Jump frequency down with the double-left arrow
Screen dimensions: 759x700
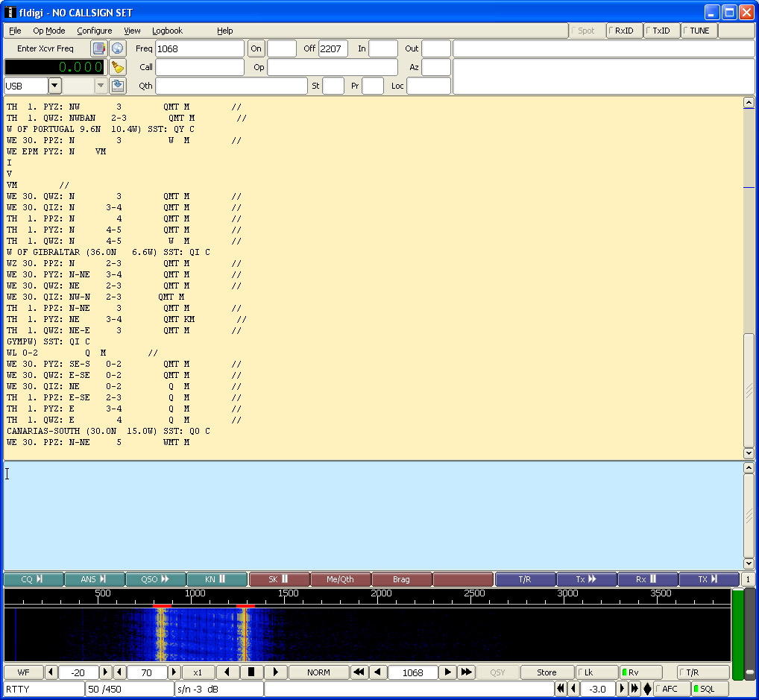pyautogui.click(x=359, y=672)
